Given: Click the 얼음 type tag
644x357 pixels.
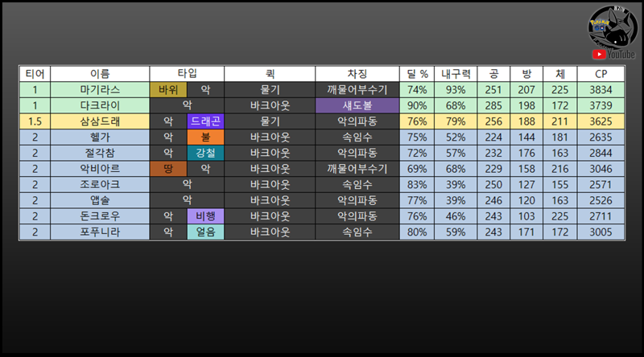Looking at the screenshot, I should pyautogui.click(x=205, y=232).
